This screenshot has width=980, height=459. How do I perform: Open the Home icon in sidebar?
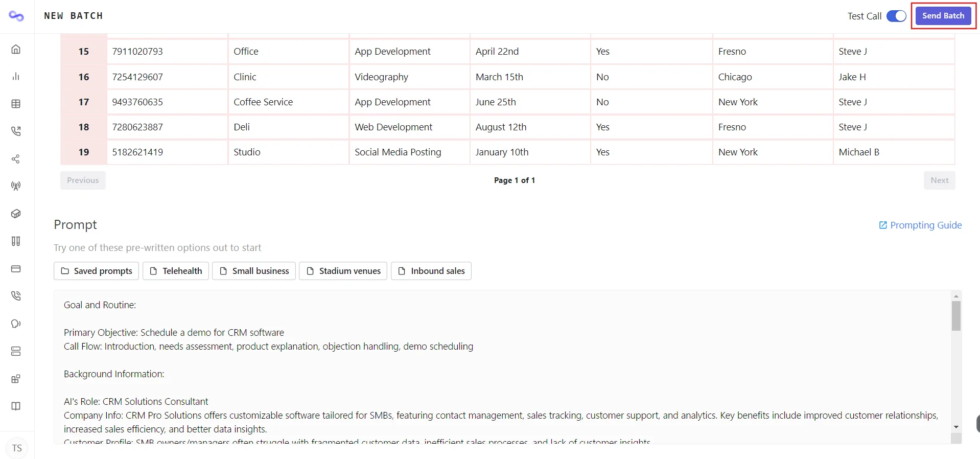pyautogui.click(x=16, y=49)
